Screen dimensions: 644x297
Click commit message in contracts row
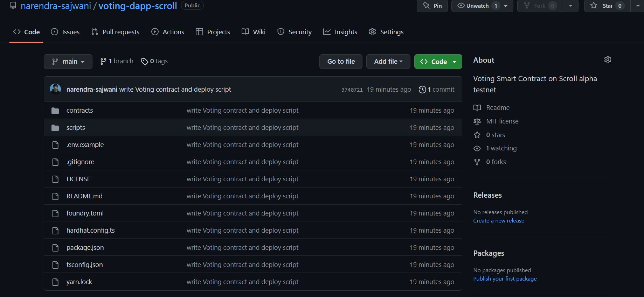(242, 110)
